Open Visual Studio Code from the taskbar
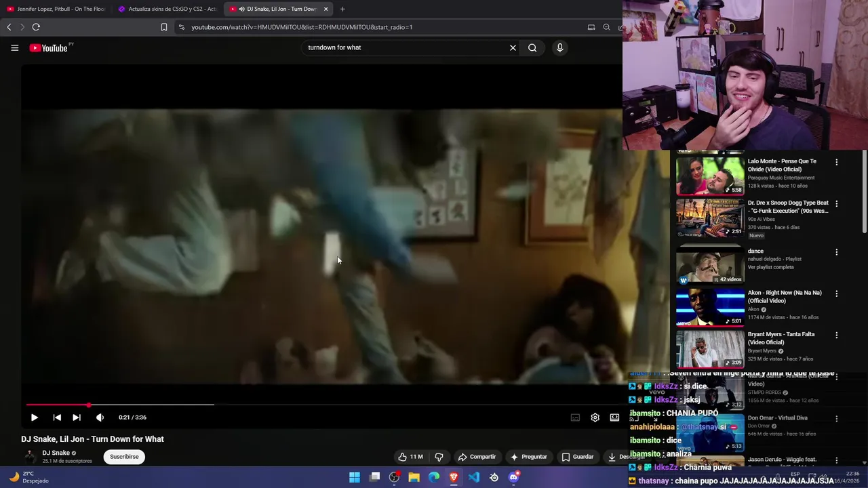Viewport: 868px width, 488px height. coord(474,478)
